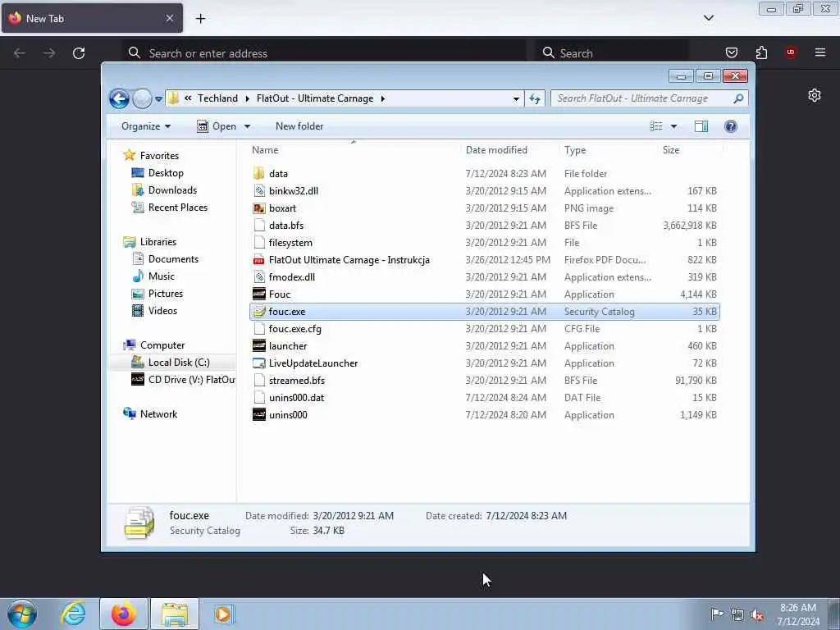Image resolution: width=840 pixels, height=630 pixels.
Task: Select fouc.exe.cfg file
Action: 295,329
